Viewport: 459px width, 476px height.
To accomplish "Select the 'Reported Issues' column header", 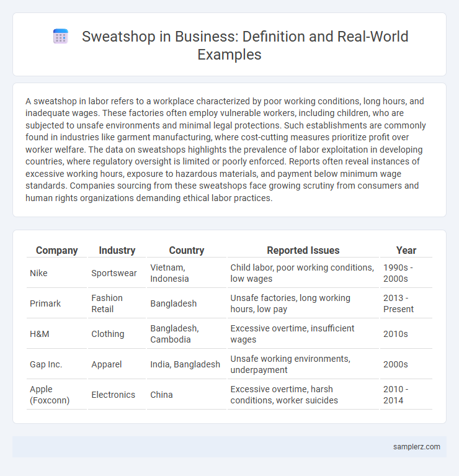I will point(303,250).
